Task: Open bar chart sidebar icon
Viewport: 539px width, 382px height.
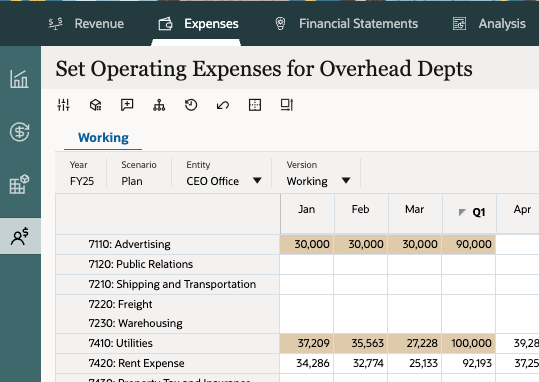Action: (x=20, y=79)
